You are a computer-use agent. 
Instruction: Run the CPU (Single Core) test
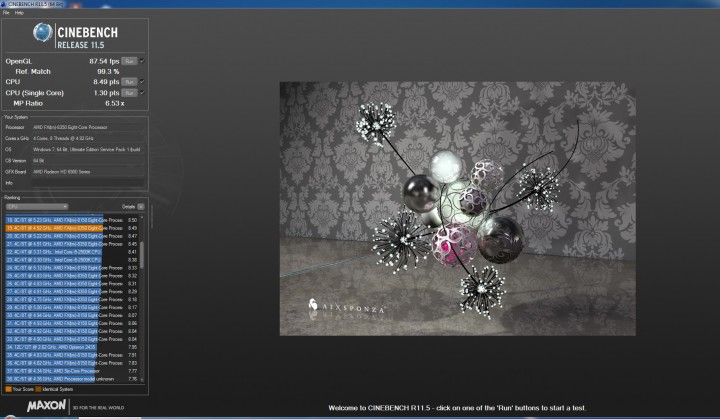pyautogui.click(x=129, y=93)
